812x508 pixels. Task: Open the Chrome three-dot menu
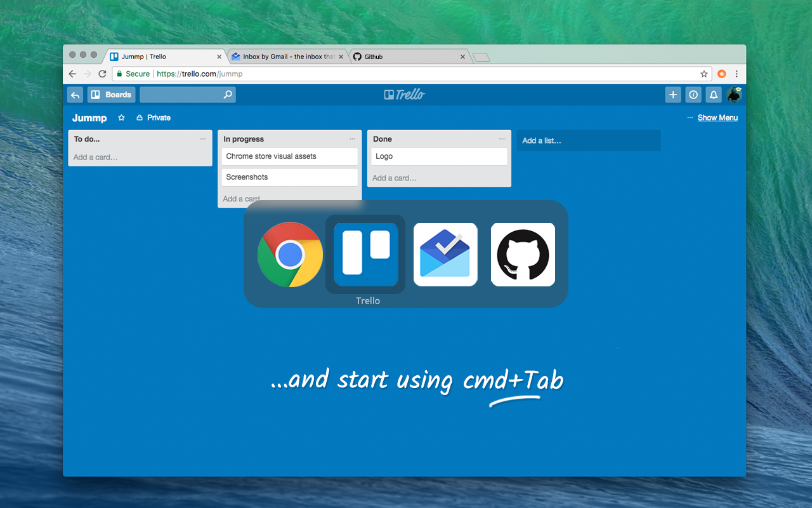737,74
